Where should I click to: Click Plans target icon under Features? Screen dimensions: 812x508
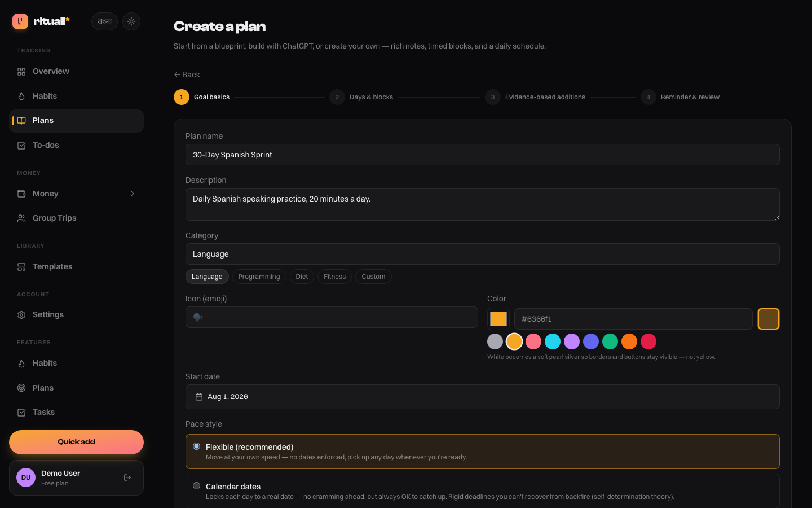click(x=21, y=388)
